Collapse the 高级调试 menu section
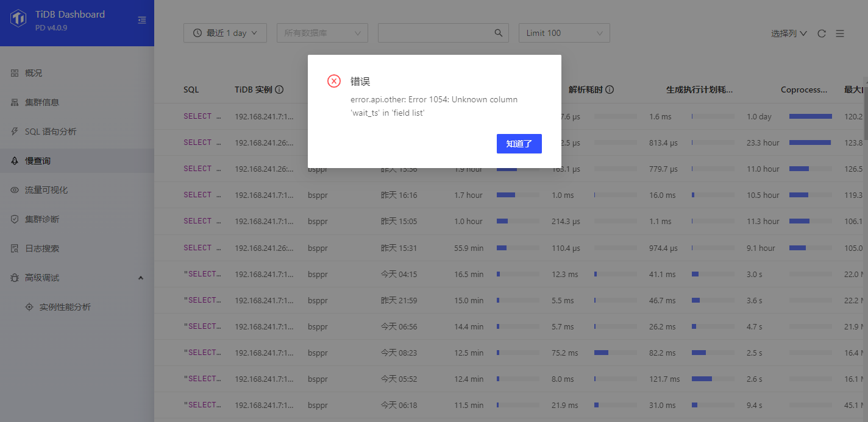This screenshot has height=422, width=868. tap(141, 278)
